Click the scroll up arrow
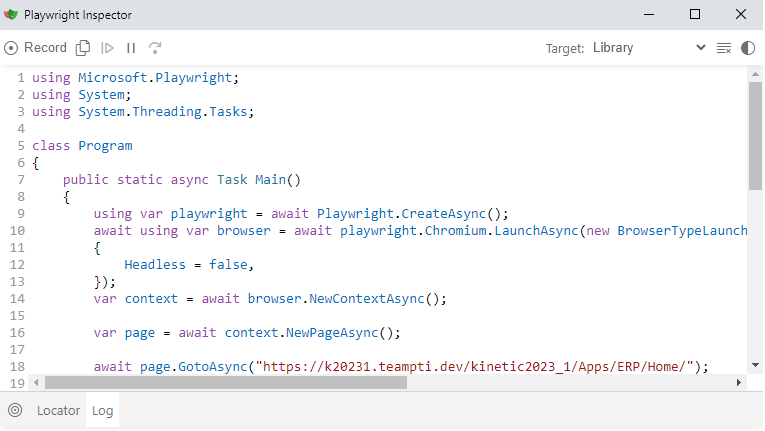This screenshot has width=765, height=431. (755, 74)
